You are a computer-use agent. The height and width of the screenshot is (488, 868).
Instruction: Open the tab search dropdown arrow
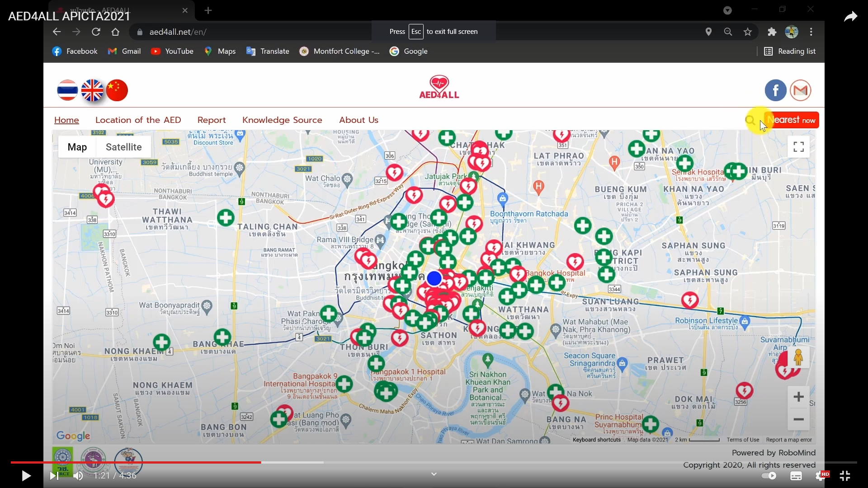[x=727, y=10]
